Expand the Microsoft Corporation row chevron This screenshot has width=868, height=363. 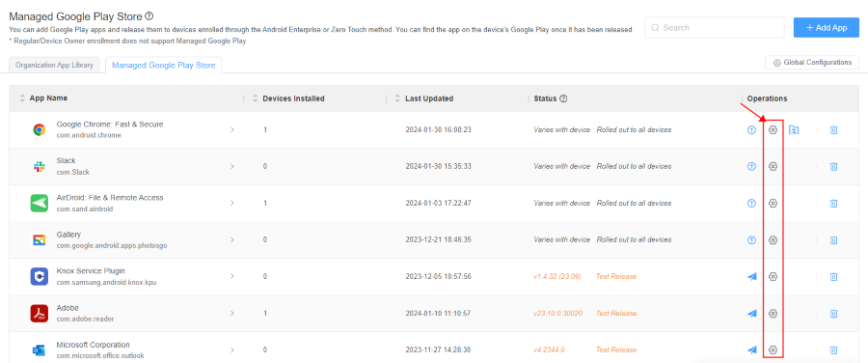pyautogui.click(x=231, y=349)
